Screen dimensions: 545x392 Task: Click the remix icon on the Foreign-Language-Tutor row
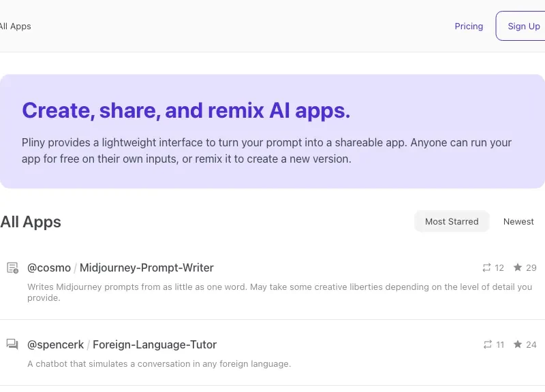[x=486, y=344]
